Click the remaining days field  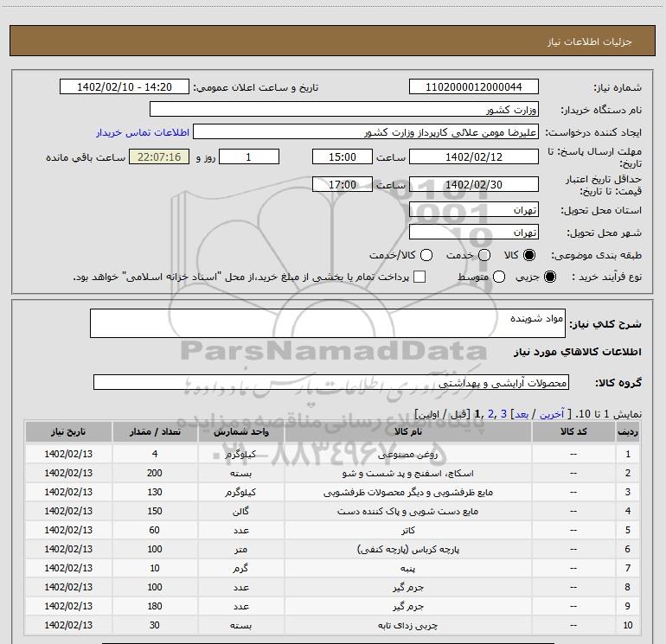249,156
